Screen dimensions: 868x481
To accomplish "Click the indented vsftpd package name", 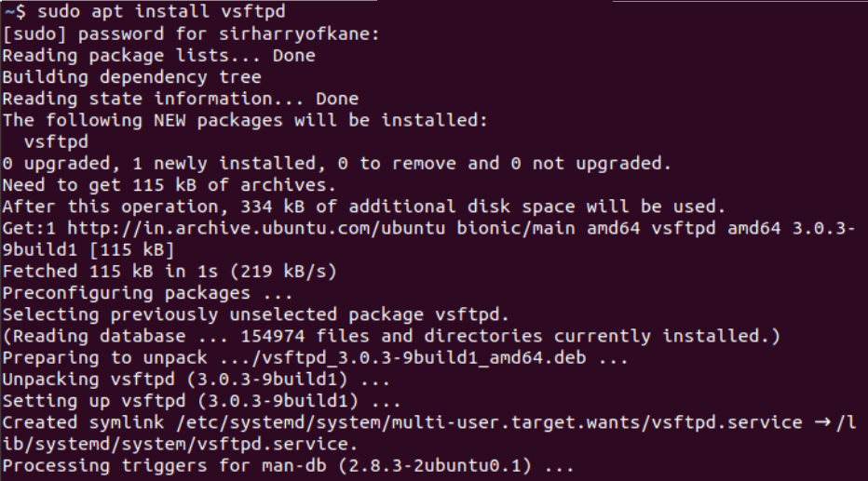I will point(56,142).
